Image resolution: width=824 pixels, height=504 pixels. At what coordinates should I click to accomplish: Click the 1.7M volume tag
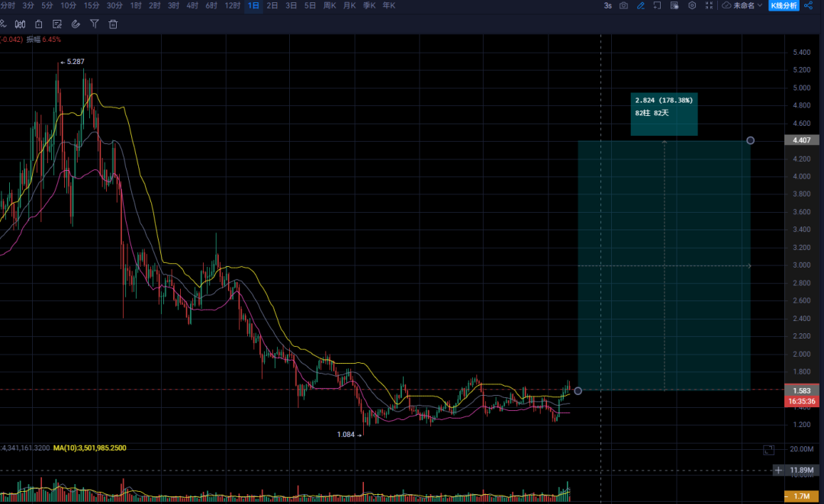[x=801, y=496]
